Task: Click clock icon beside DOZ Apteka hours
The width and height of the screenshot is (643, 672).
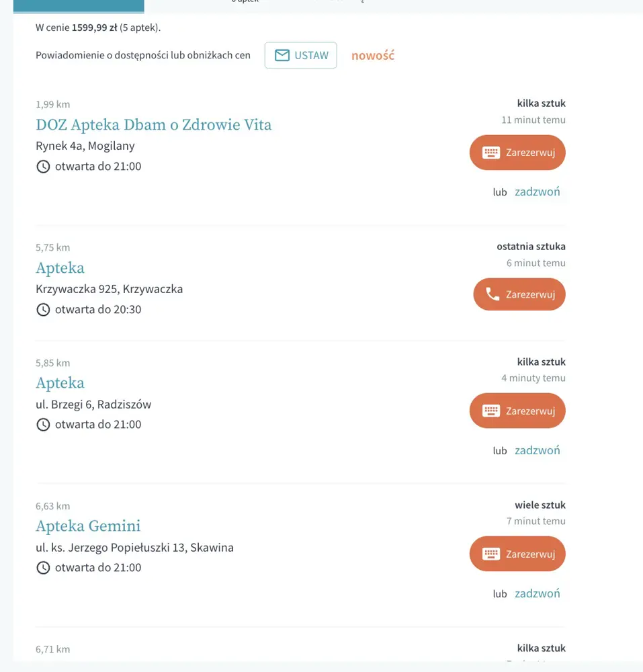Action: (43, 166)
